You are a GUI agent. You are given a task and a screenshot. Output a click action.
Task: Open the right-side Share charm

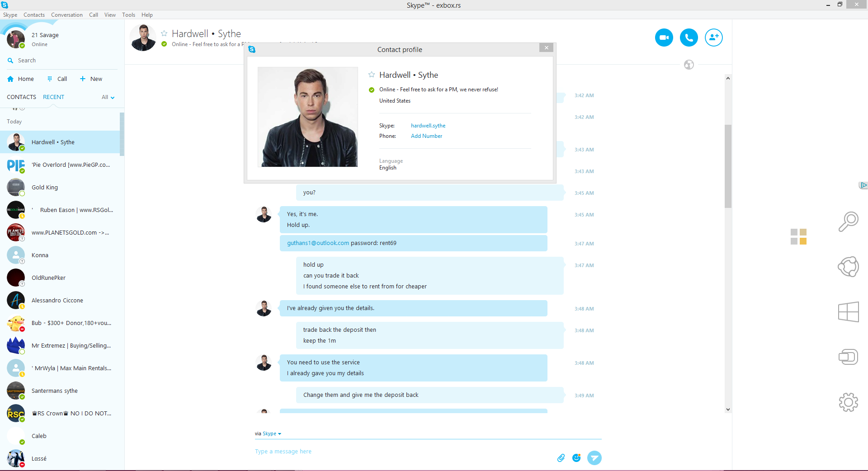coord(848,267)
